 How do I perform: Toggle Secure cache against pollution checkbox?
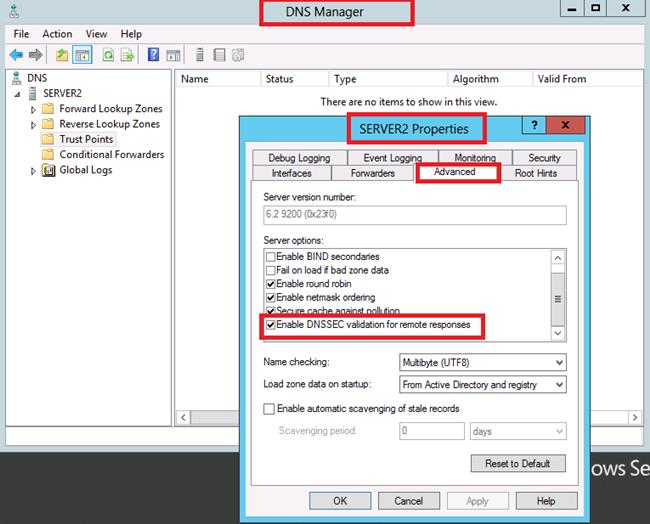(270, 311)
